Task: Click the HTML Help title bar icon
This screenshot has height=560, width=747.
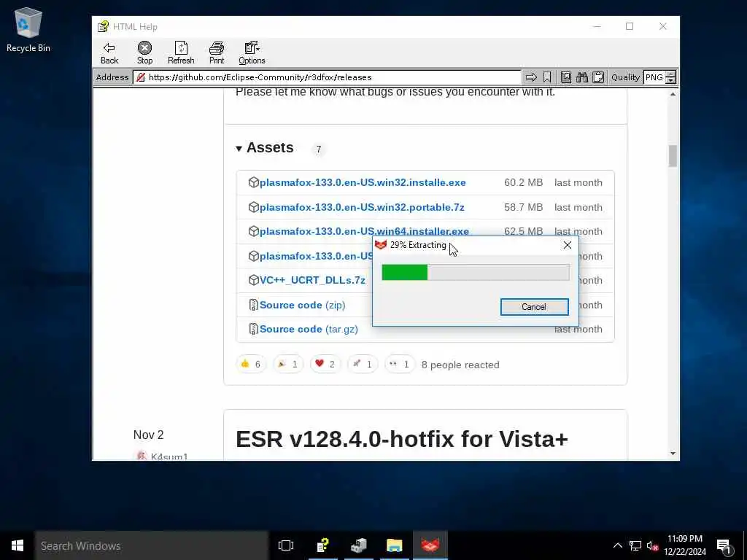Action: [103, 27]
